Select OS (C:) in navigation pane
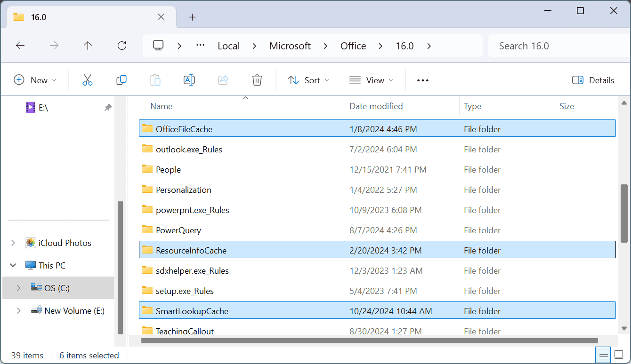The width and height of the screenshot is (631, 364). pyautogui.click(x=58, y=288)
